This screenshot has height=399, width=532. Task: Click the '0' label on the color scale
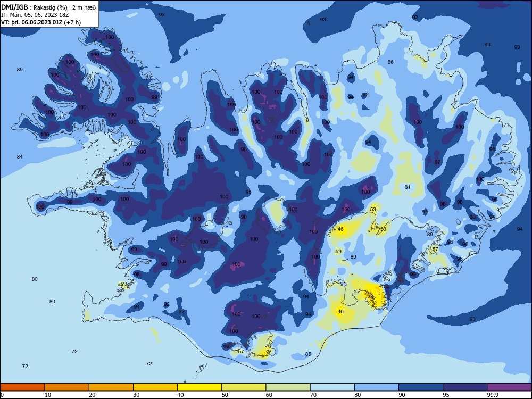coord(2,395)
